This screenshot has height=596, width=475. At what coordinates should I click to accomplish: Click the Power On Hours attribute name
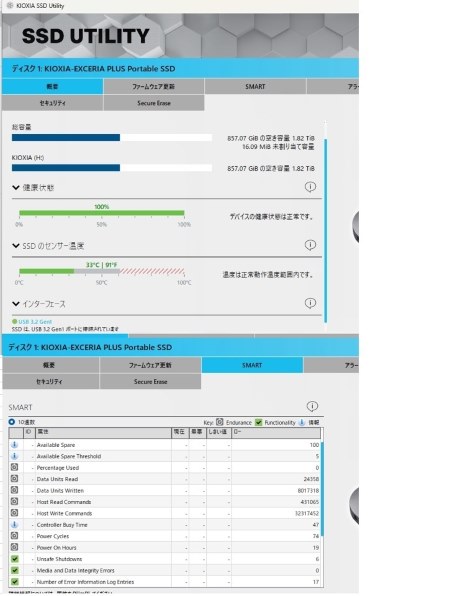point(56,547)
